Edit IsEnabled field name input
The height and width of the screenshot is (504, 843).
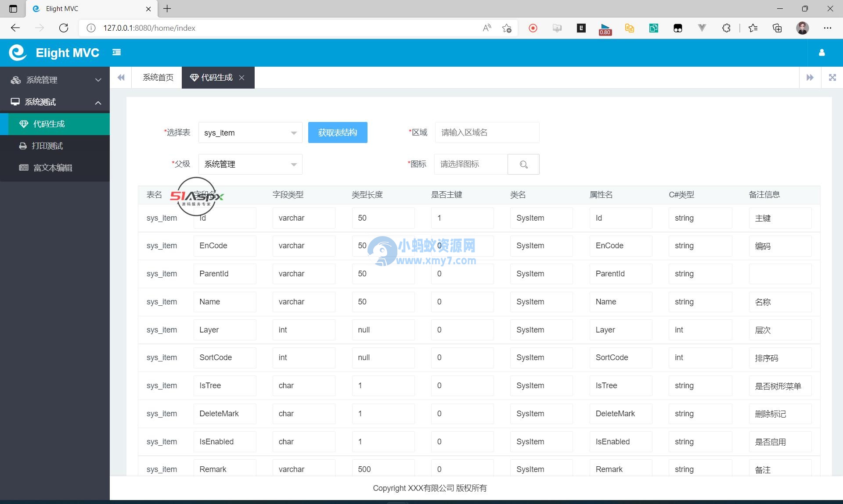click(x=224, y=442)
